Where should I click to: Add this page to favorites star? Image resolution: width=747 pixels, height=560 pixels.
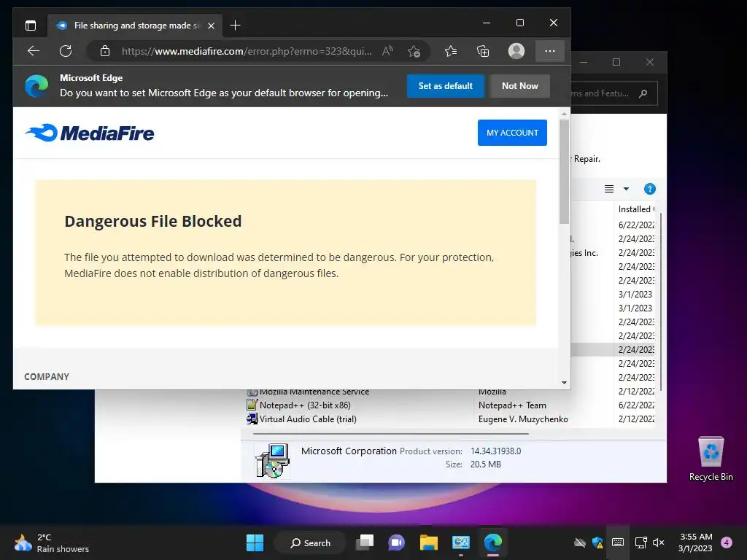click(x=414, y=51)
